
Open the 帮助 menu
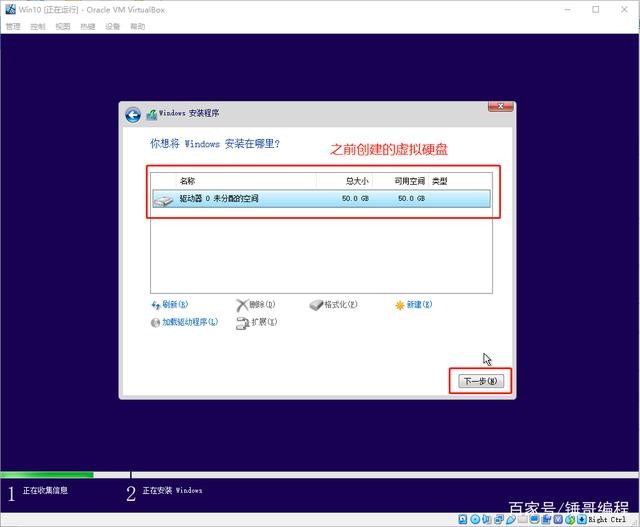click(x=137, y=27)
